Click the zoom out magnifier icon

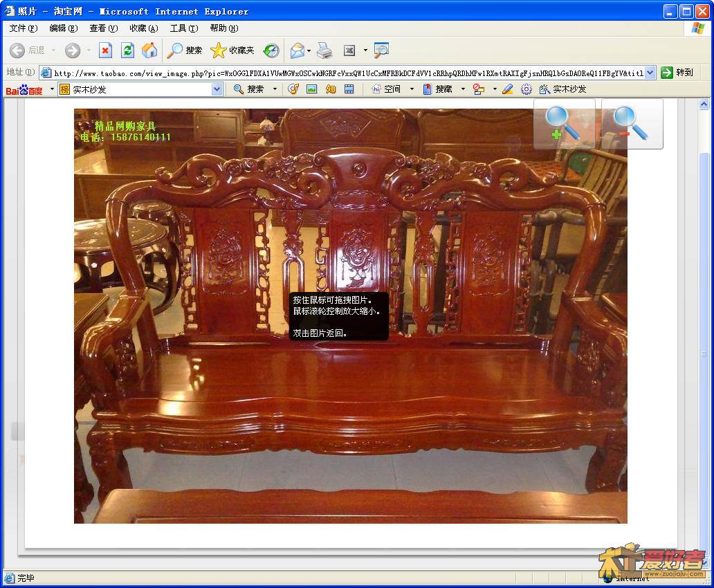(631, 124)
